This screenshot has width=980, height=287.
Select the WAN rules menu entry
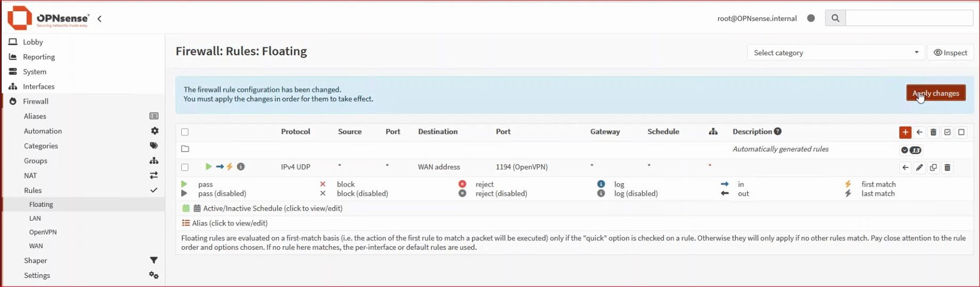(x=36, y=246)
